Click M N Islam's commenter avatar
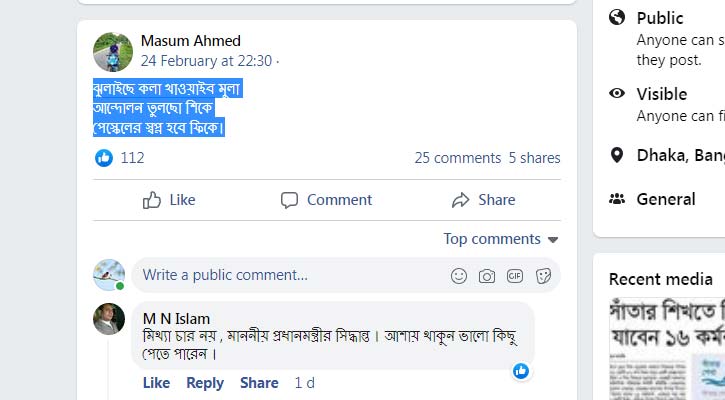Image resolution: width=725 pixels, height=400 pixels. point(109,319)
